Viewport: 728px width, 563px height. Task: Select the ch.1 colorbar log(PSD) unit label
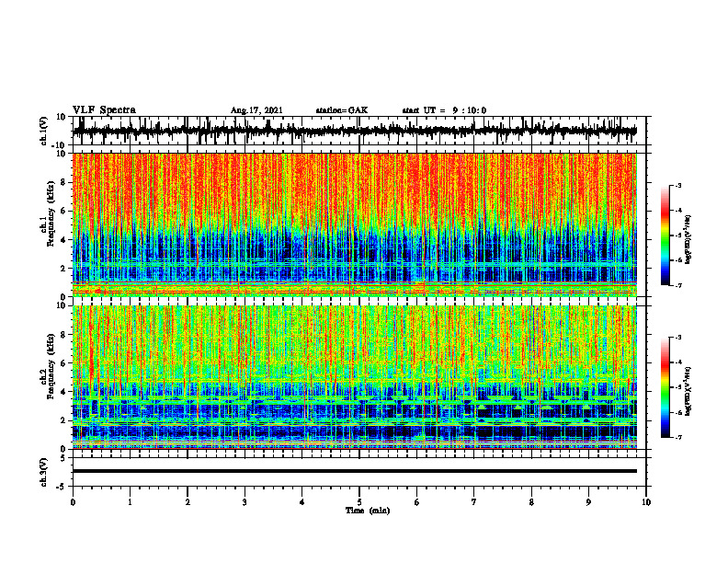point(688,240)
